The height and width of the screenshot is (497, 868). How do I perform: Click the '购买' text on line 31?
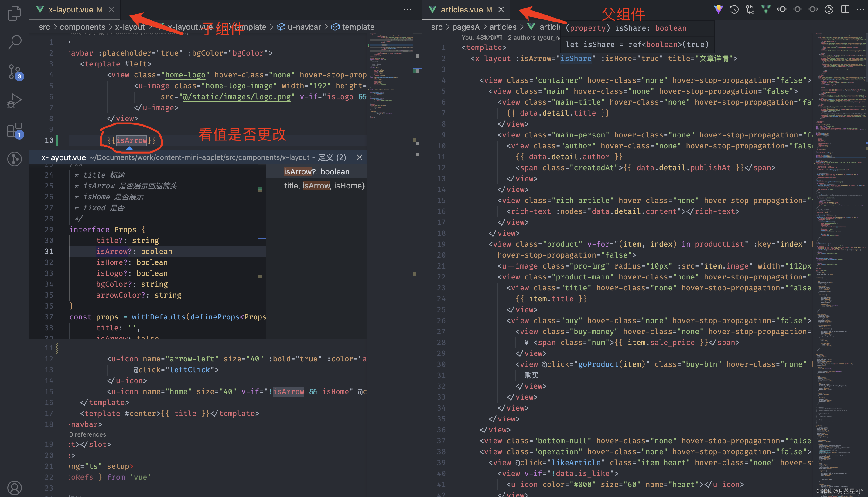(x=531, y=375)
